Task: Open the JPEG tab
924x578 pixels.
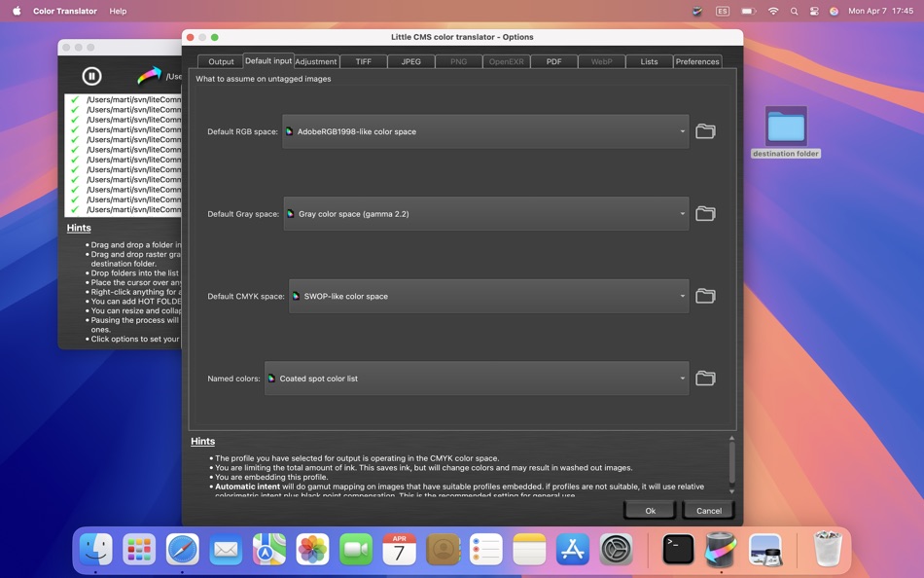Action: (411, 61)
